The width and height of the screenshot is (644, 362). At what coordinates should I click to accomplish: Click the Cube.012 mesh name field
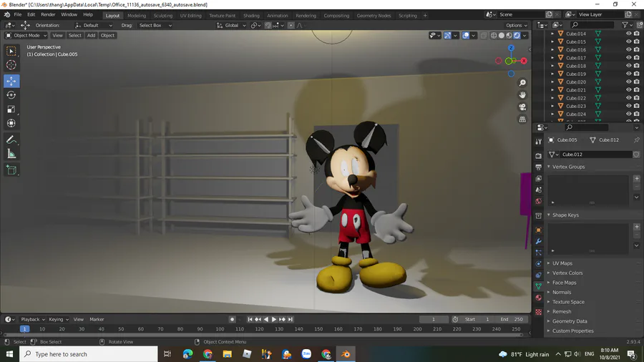click(596, 155)
